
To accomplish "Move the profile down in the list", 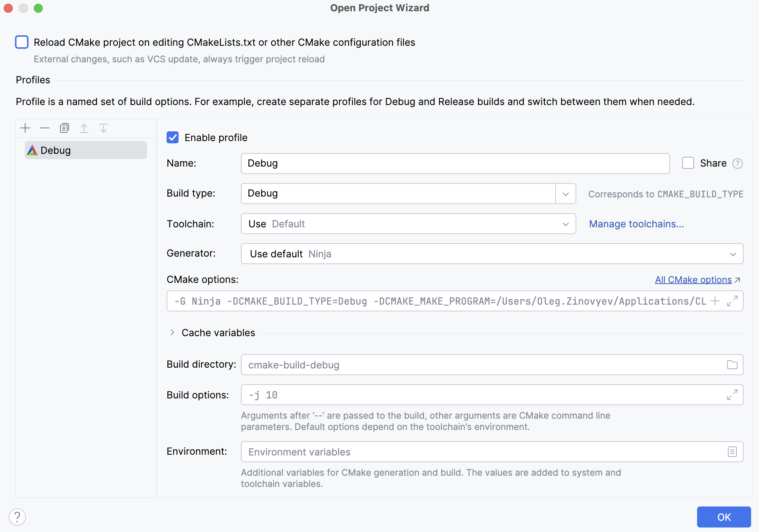I will pos(104,128).
